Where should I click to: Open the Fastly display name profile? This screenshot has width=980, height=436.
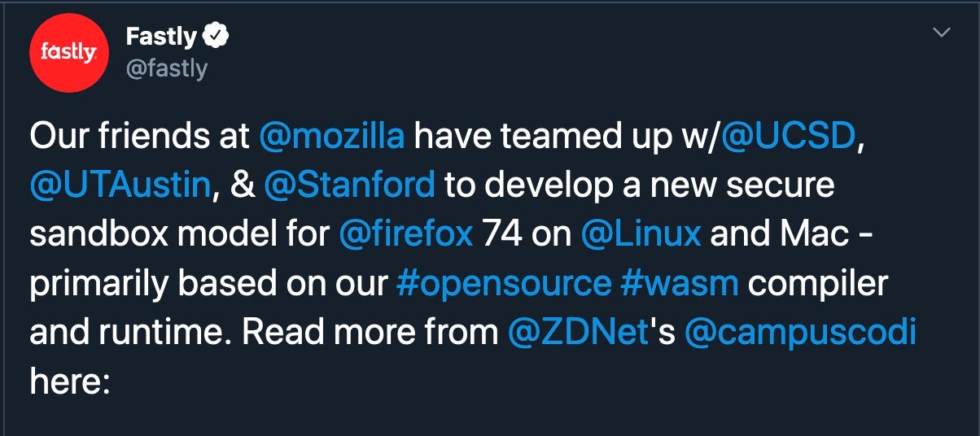161,36
